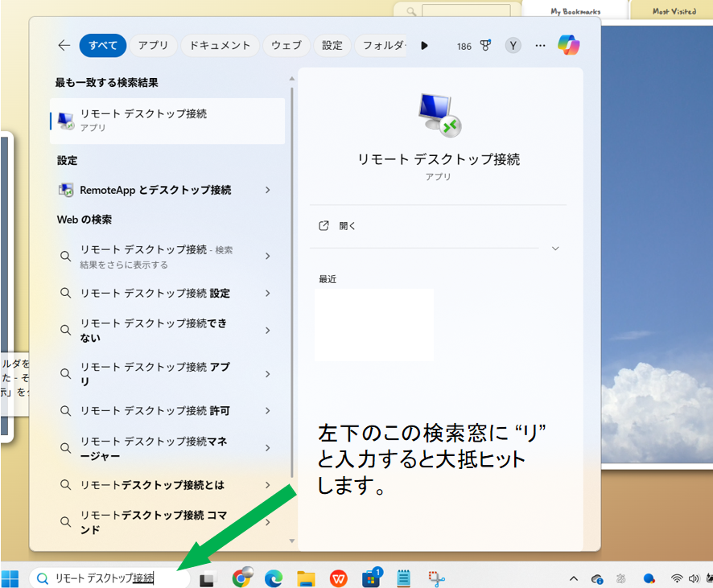Open WPS Office from the taskbar

point(339,578)
